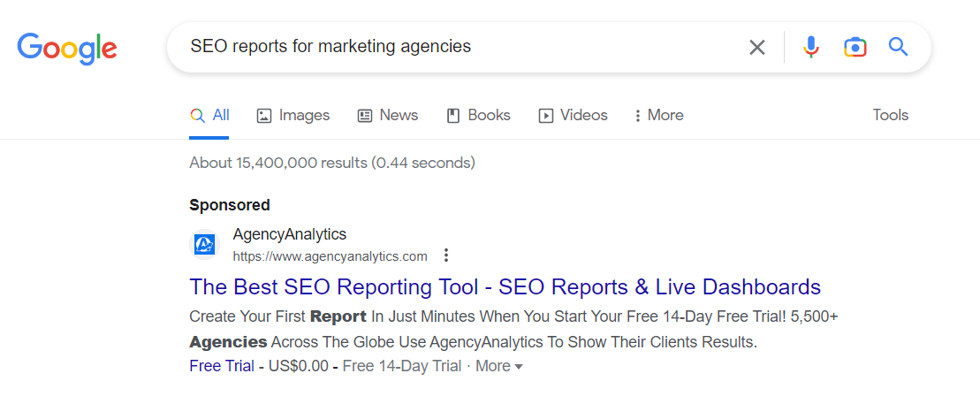980x404 pixels.
Task: Click the AgencyAnalytics favicon
Action: pos(204,244)
